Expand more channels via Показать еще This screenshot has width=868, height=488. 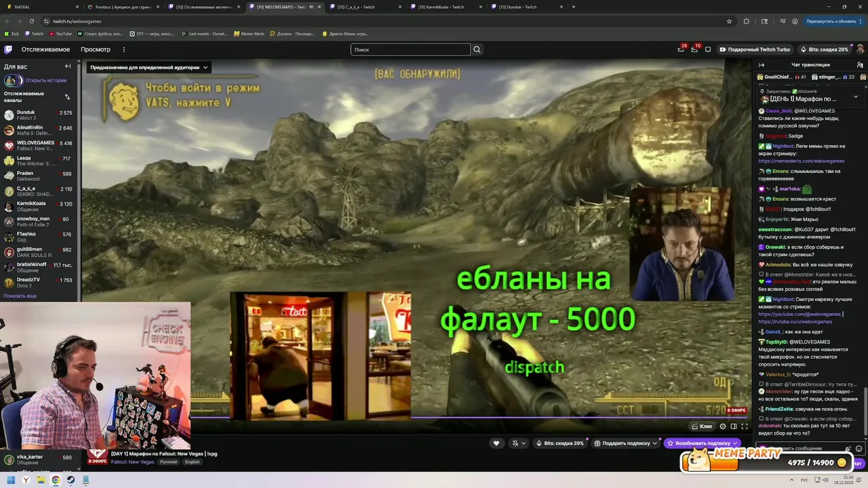point(20,296)
